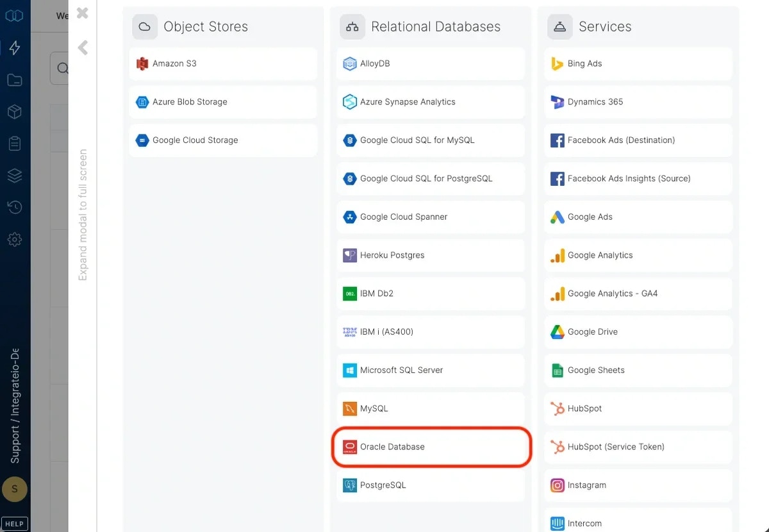Click the funnel icon next to Services
Viewport: 769px width, 532px height.
[x=559, y=26]
